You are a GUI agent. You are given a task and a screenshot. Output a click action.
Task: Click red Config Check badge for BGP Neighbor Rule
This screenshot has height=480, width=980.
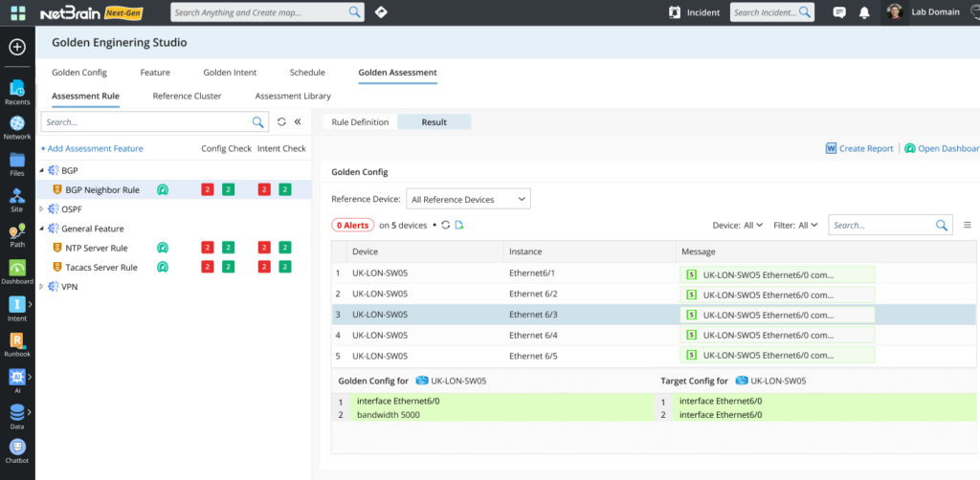coord(208,189)
